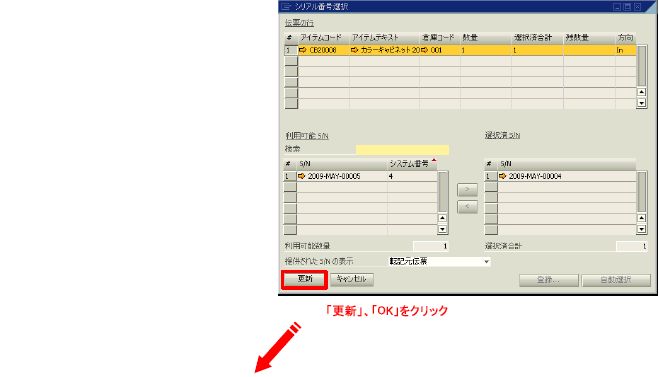Click the 更新 update button
659x377 pixels.
pos(304,279)
